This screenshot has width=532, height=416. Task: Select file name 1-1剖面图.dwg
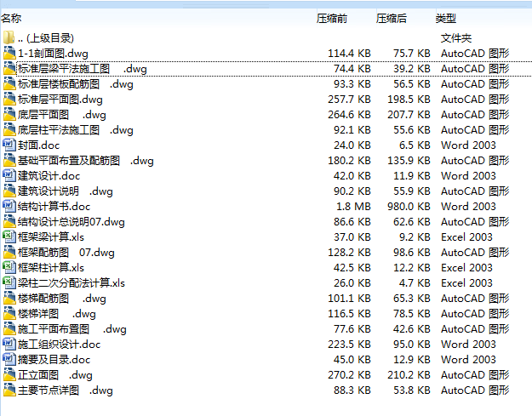point(53,54)
